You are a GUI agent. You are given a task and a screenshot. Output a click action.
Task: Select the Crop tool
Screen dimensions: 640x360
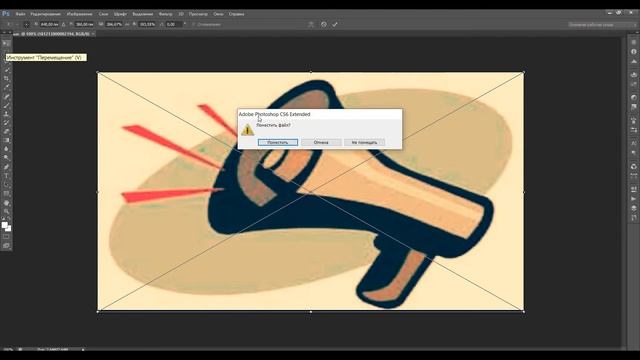pos(7,78)
